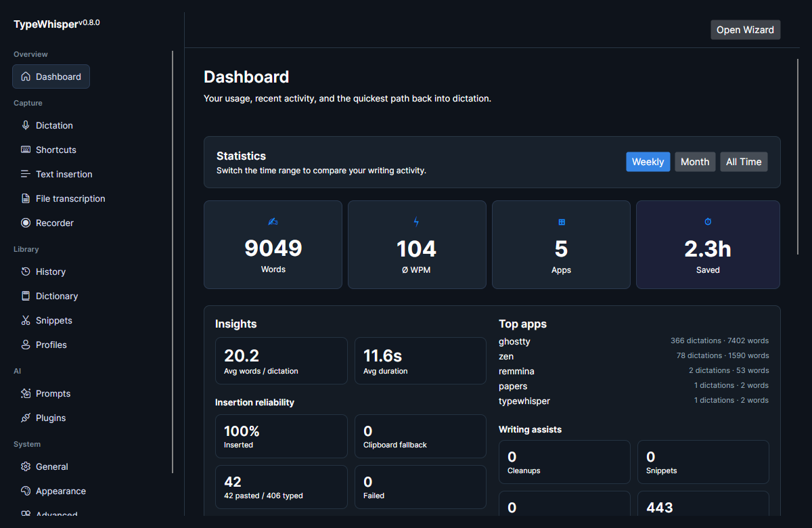Screen dimensions: 812x528
Task: Switch statistics to Weekly range
Action: (648, 162)
